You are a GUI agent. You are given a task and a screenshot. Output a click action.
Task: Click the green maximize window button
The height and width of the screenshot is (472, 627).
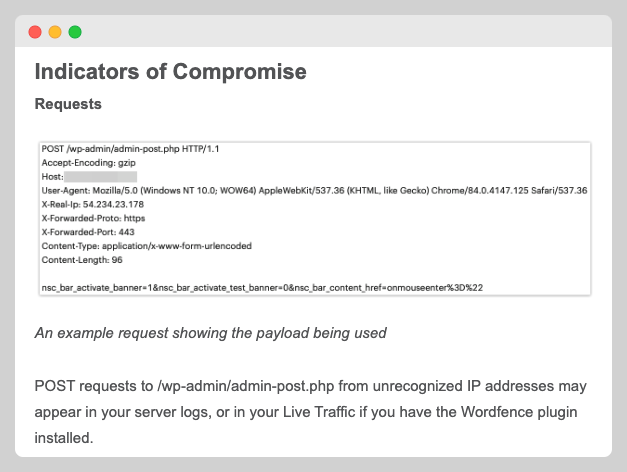(75, 32)
